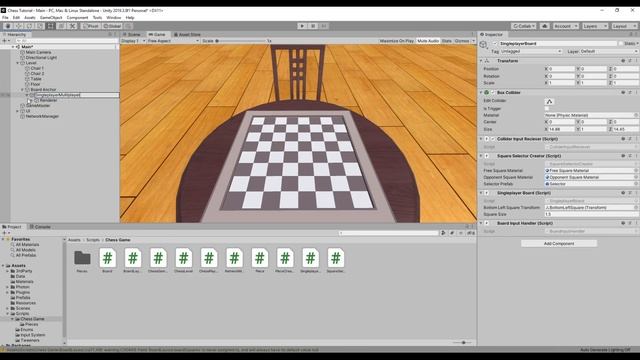
Task: Click the cloud services icon
Action: tap(544, 26)
